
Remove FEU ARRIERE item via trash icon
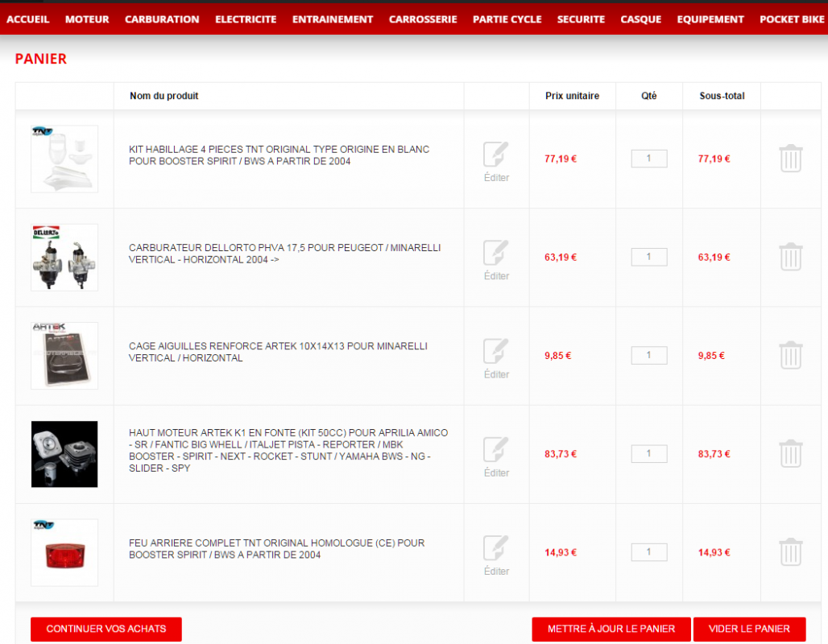(790, 552)
